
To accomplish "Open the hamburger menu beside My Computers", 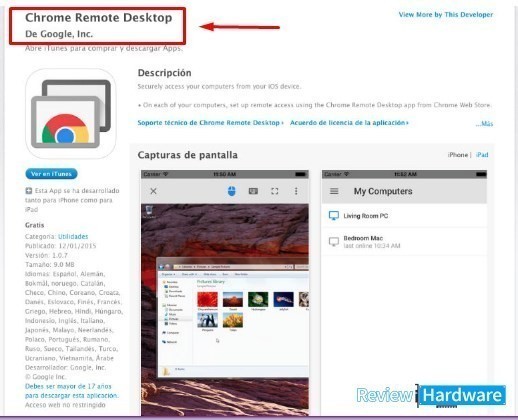I will point(334,191).
